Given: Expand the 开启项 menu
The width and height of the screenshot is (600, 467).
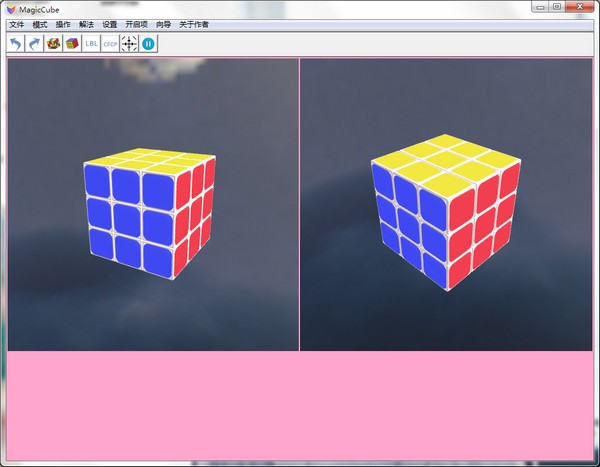Looking at the screenshot, I should pyautogui.click(x=136, y=24).
